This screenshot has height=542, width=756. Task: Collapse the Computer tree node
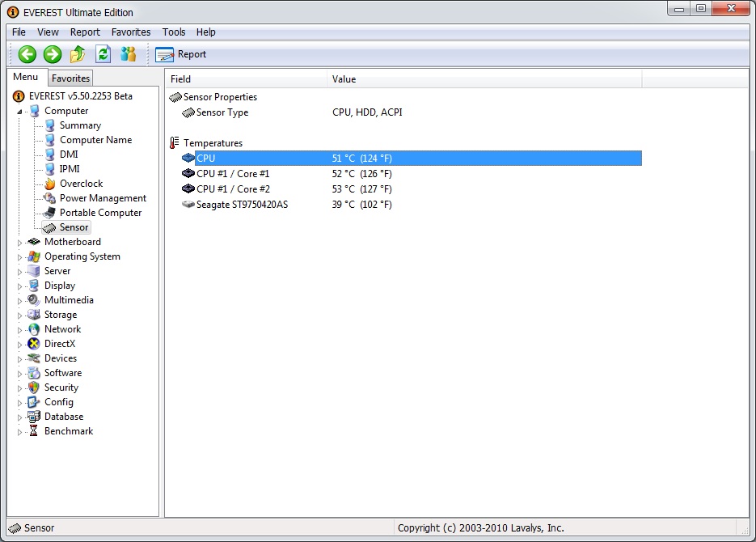[x=20, y=112]
